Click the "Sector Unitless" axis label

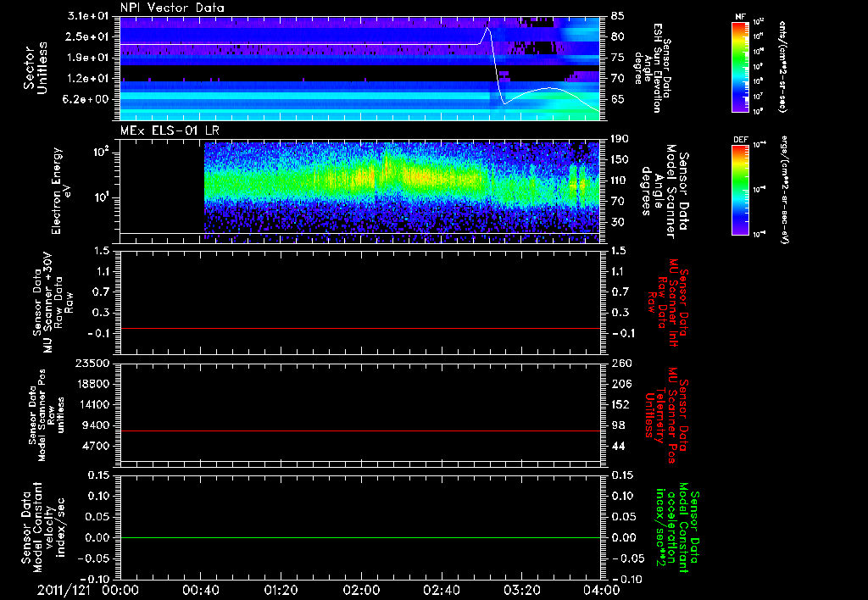coord(36,68)
